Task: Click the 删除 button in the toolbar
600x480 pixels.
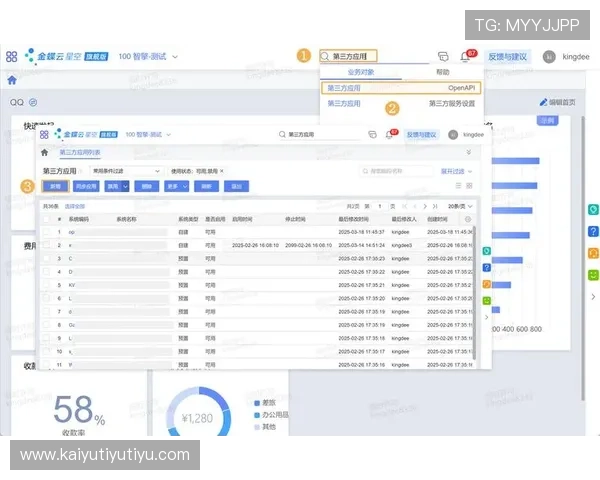Action: tap(147, 186)
